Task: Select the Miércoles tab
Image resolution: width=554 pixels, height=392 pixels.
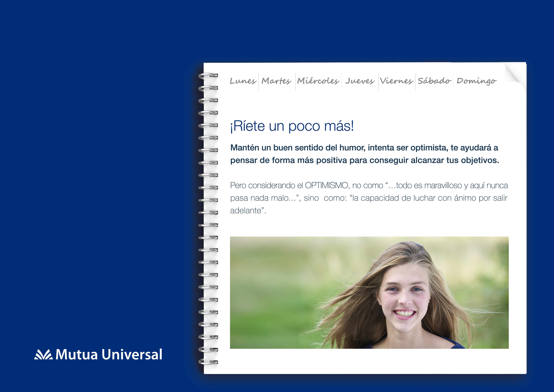Action: click(318, 81)
